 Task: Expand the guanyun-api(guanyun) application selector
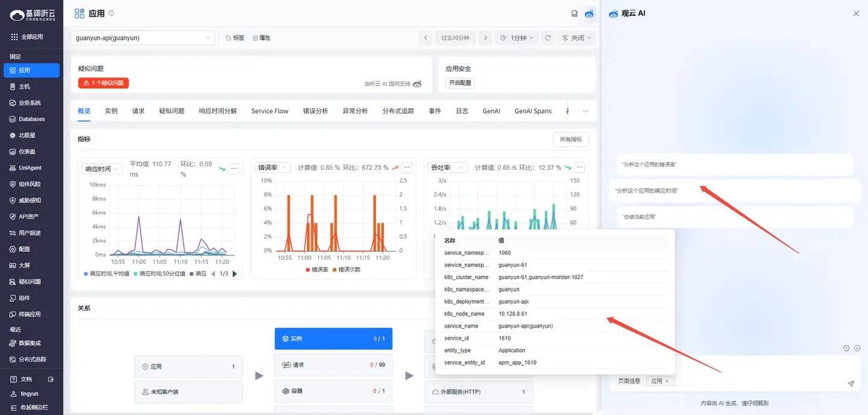point(142,38)
